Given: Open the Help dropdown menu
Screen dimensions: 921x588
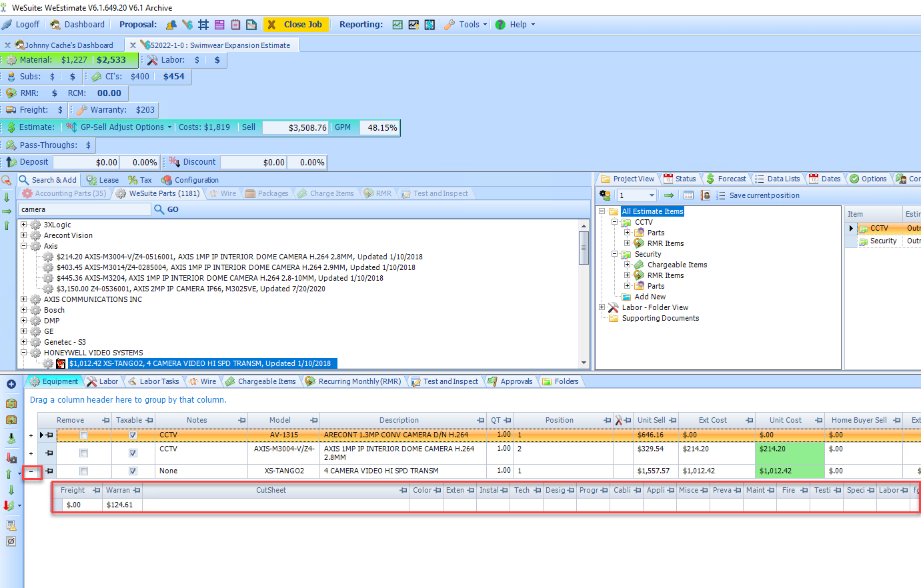Looking at the screenshot, I should coord(516,25).
